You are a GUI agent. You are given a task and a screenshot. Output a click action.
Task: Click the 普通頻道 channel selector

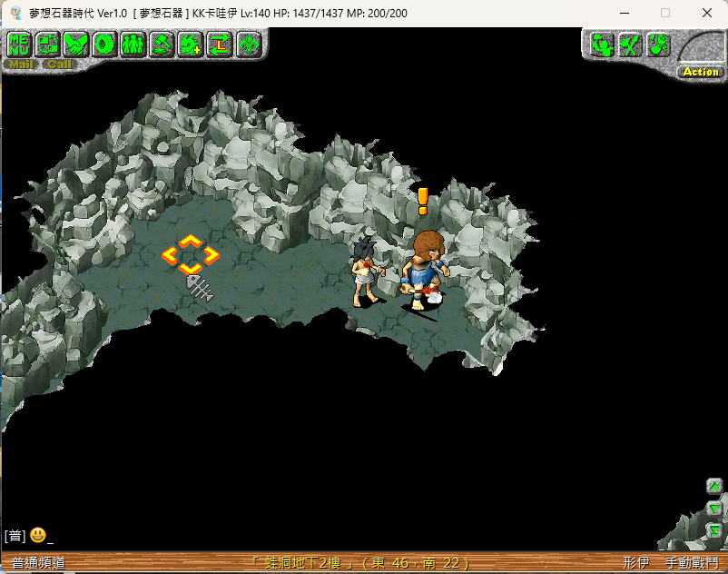pos(38,563)
